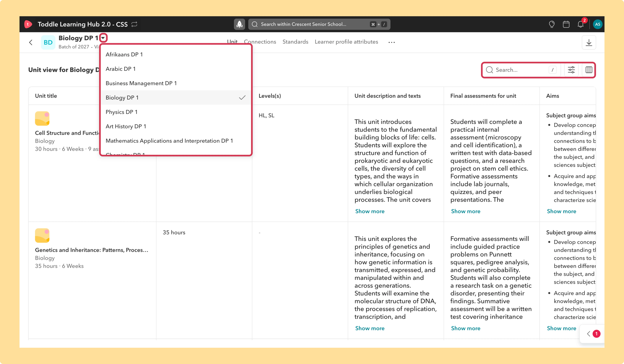This screenshot has height=364, width=624.
Task: Click Final assessments for unit header
Action: [483, 96]
